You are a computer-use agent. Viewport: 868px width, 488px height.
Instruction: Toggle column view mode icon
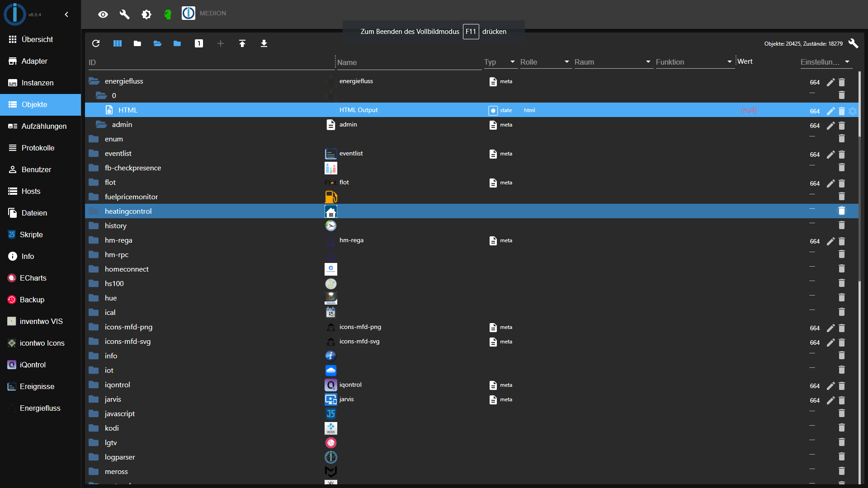118,43
